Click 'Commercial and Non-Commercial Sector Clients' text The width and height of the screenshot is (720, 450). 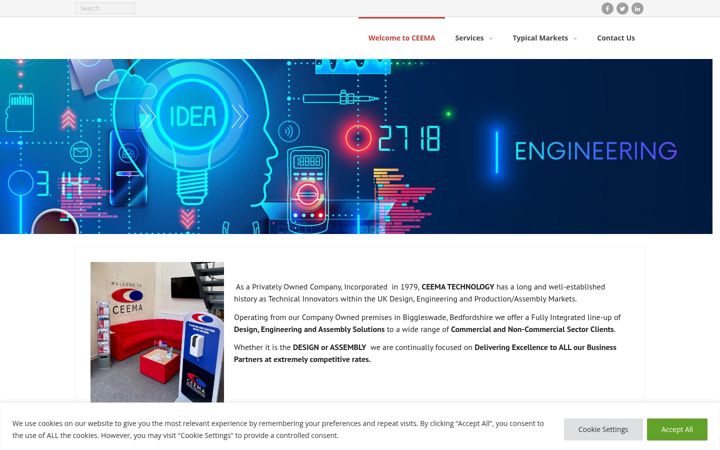point(532,329)
